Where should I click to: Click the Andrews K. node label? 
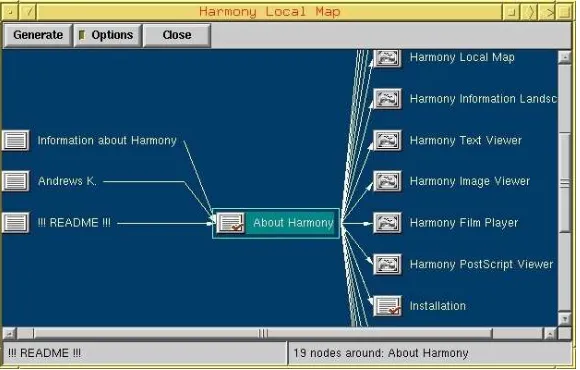67,181
